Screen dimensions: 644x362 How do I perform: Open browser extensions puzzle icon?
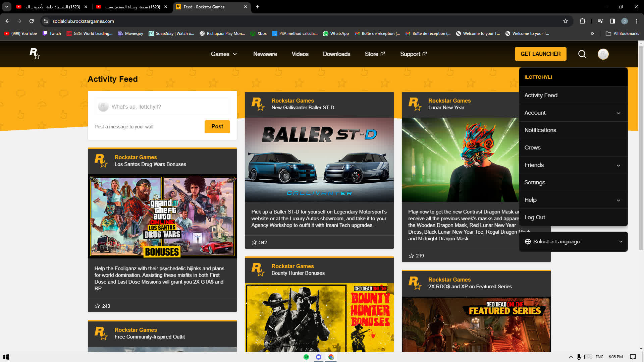point(582,21)
